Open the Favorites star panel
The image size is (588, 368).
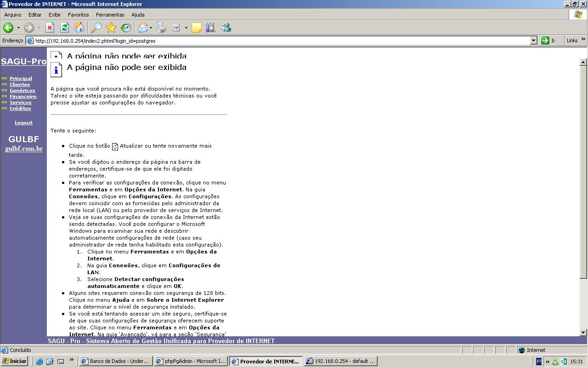(111, 28)
